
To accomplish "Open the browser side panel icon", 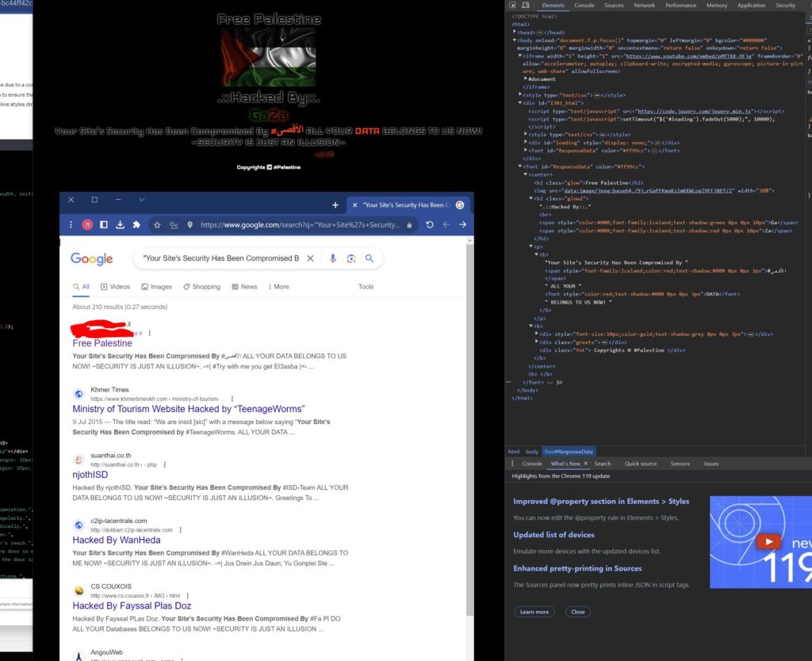I will click(104, 224).
